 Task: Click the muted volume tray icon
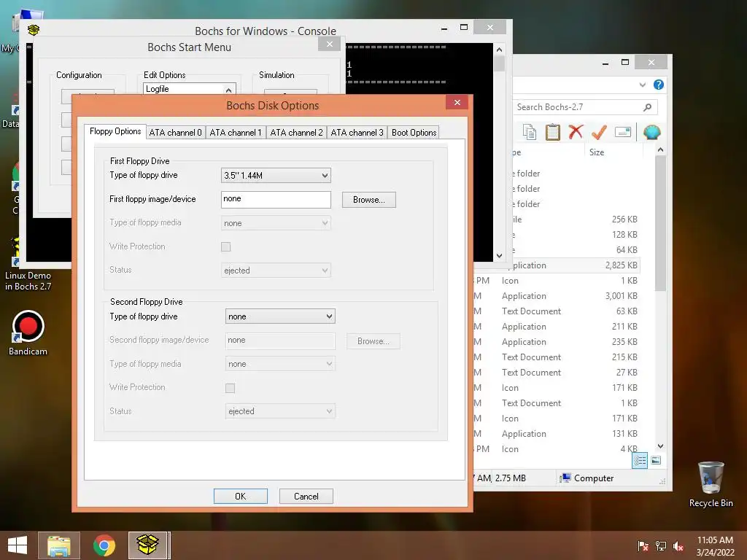click(678, 546)
